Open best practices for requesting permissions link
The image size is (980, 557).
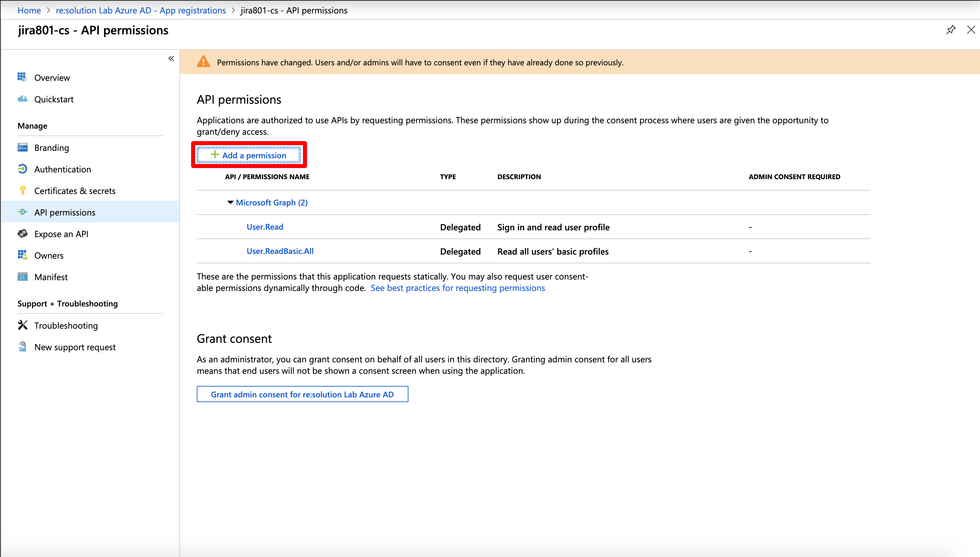[x=458, y=288]
